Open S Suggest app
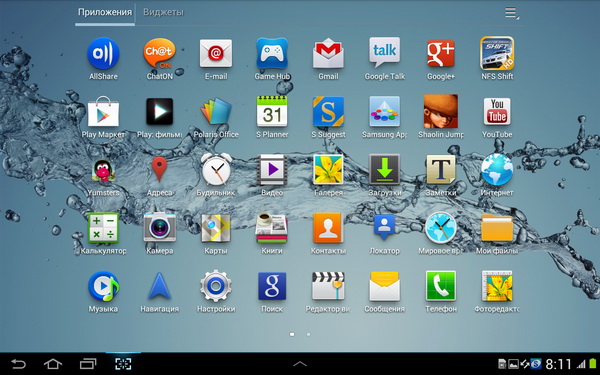Screen dimensions: 600x375 [x=328, y=112]
